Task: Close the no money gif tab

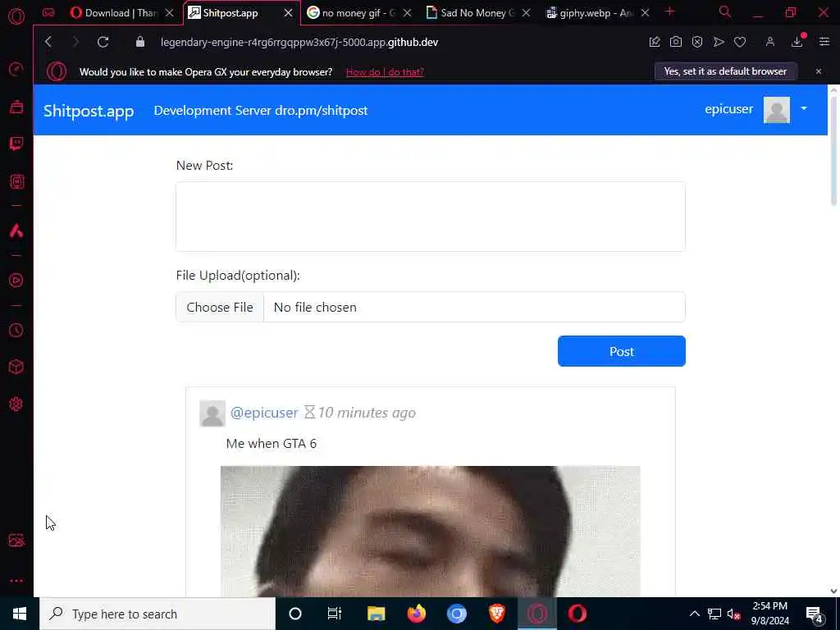Action: coord(408,13)
